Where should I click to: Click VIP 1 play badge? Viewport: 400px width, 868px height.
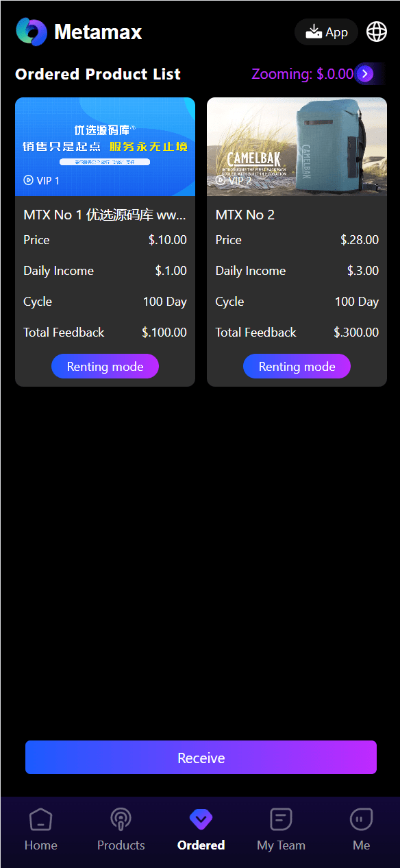41,180
